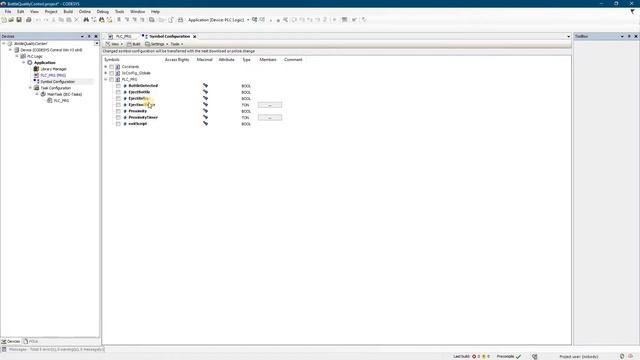Click the last build warnings indicator
Screen dimensions: 640x360
pos(486,356)
